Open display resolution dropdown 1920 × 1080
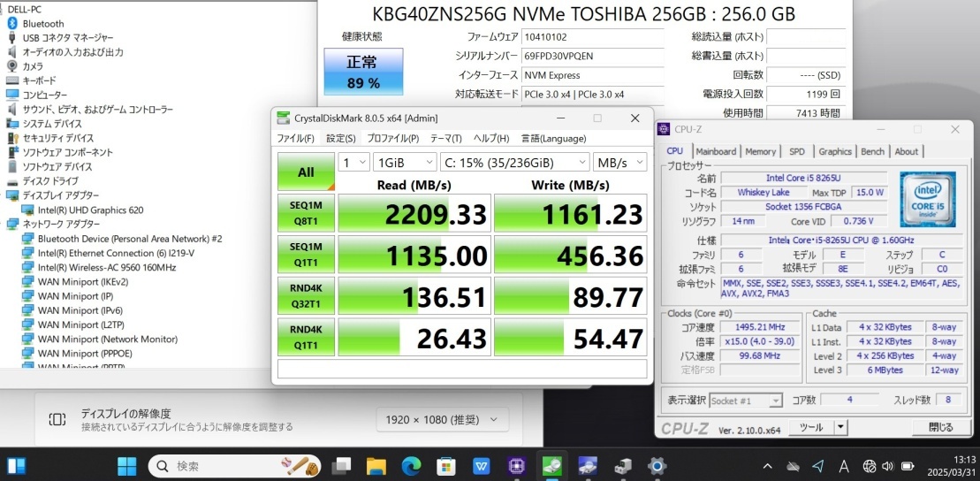This screenshot has width=980, height=481. (x=442, y=419)
